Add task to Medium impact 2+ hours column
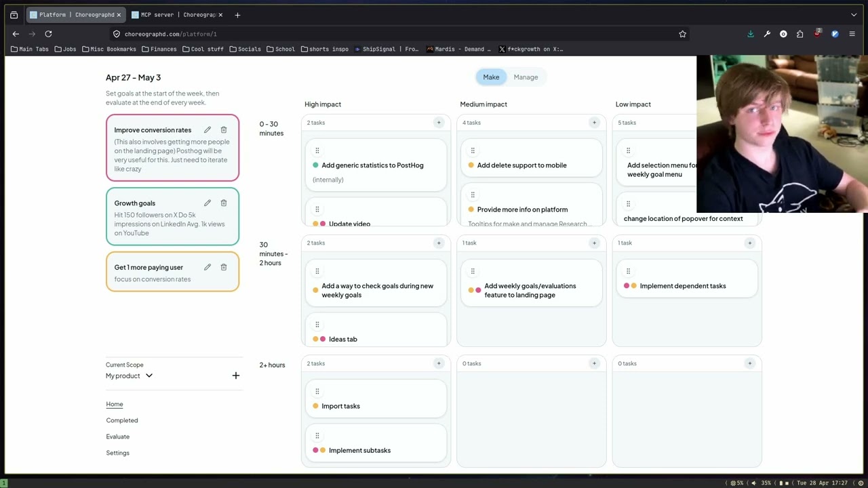The height and width of the screenshot is (488, 868). [594, 363]
